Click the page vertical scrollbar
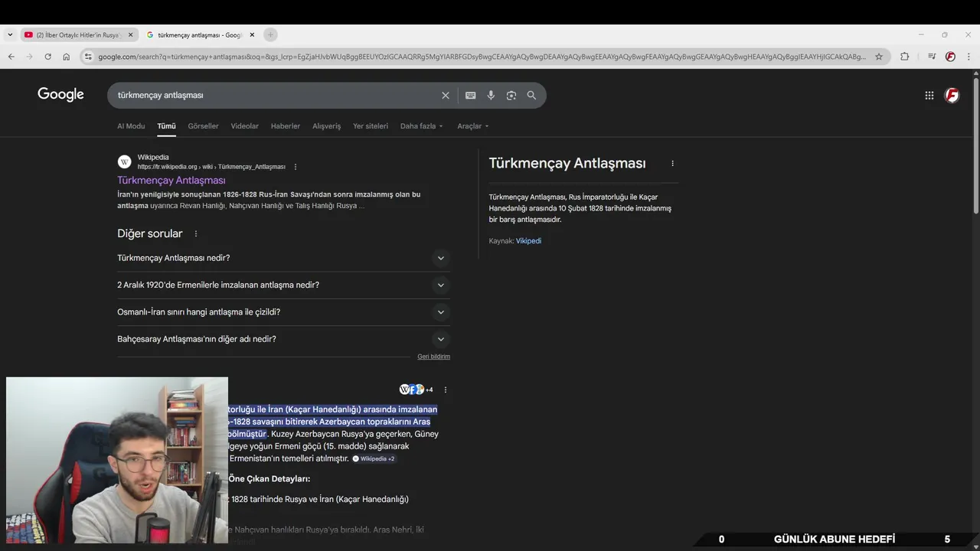Viewport: 980px width, 551px height. pyautogui.click(x=976, y=145)
